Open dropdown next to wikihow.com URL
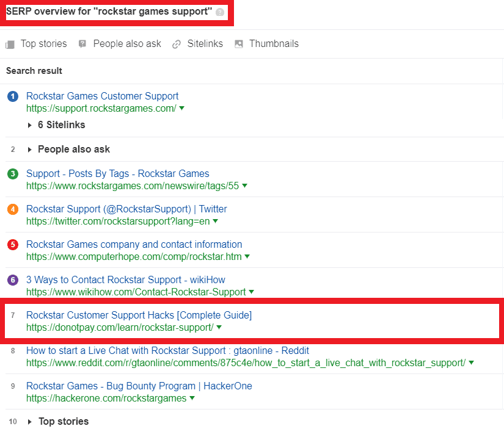 [x=251, y=292]
